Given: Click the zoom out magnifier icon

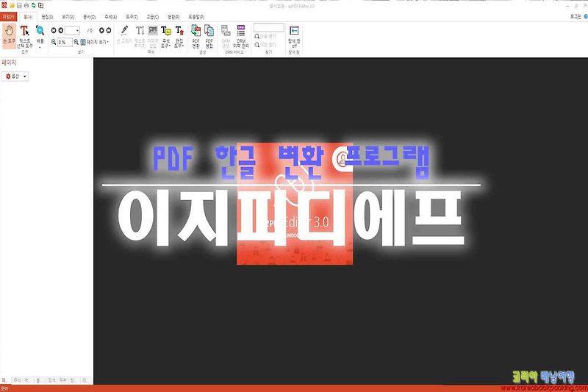Looking at the screenshot, I should click(54, 42).
